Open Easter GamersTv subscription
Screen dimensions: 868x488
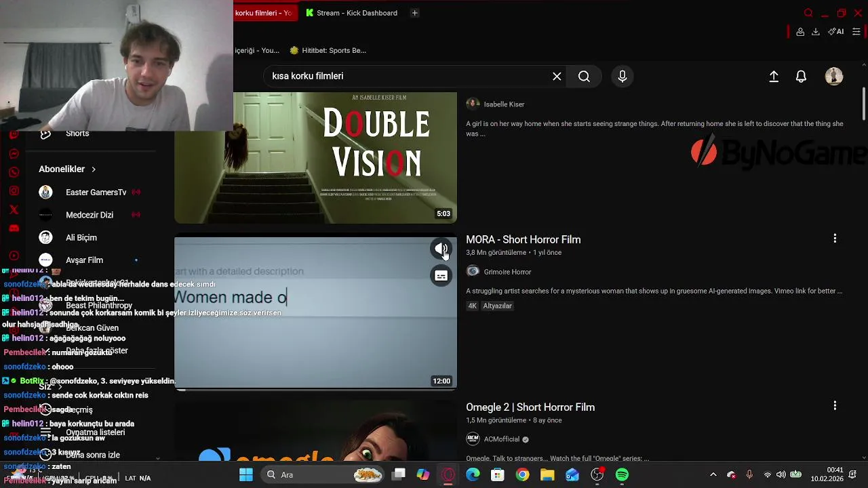click(96, 192)
